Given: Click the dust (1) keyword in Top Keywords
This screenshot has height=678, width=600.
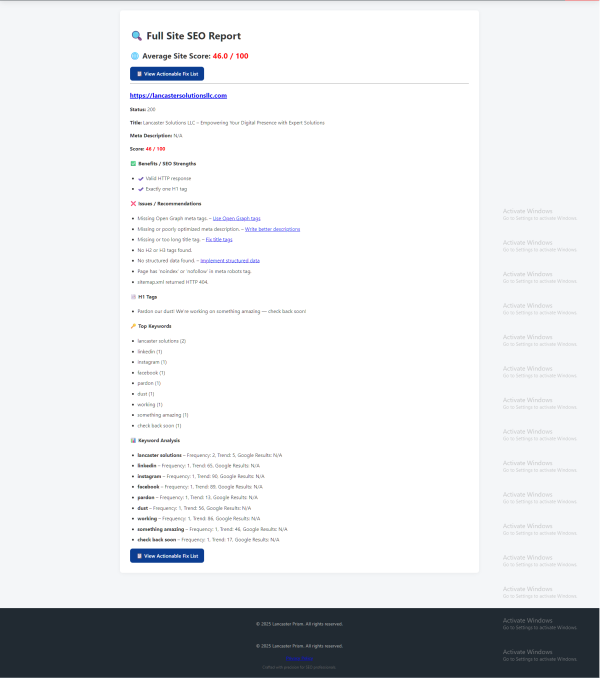Looking at the screenshot, I should (x=146, y=394).
